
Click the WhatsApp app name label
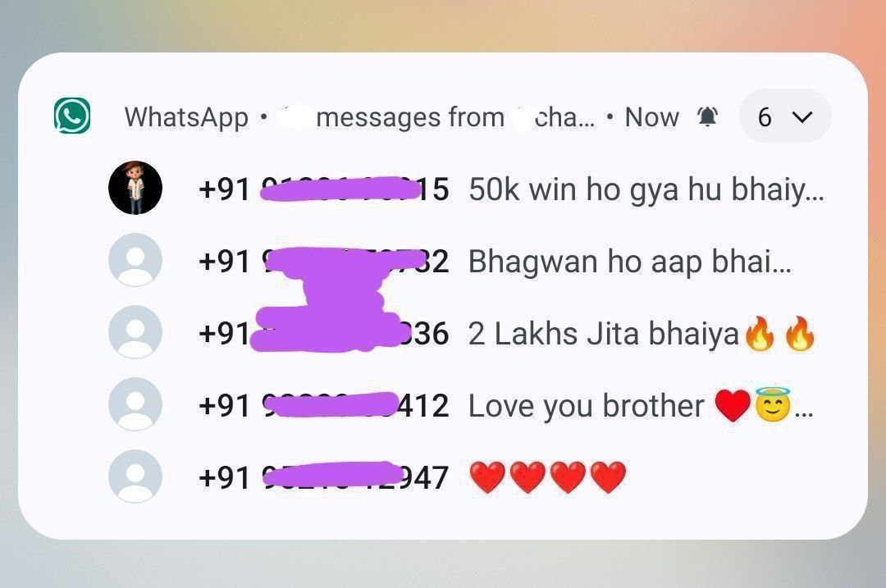(x=186, y=117)
